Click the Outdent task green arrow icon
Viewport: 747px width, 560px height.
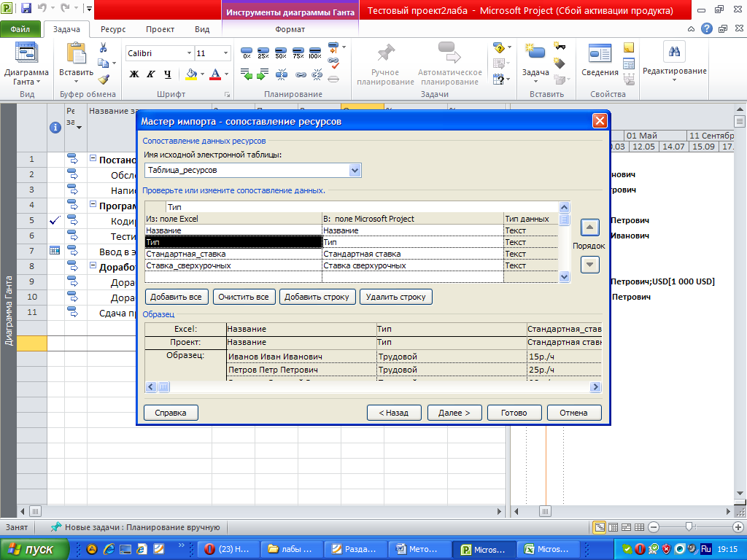click(x=247, y=74)
